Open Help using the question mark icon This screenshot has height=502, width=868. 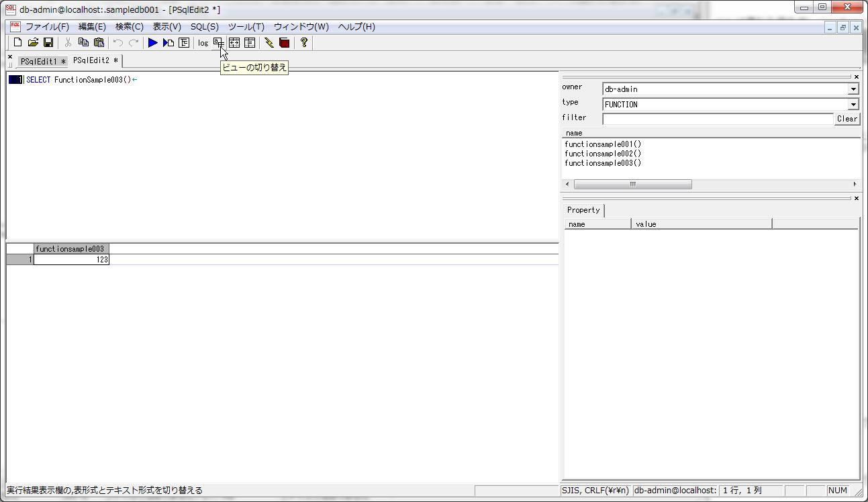[x=303, y=42]
